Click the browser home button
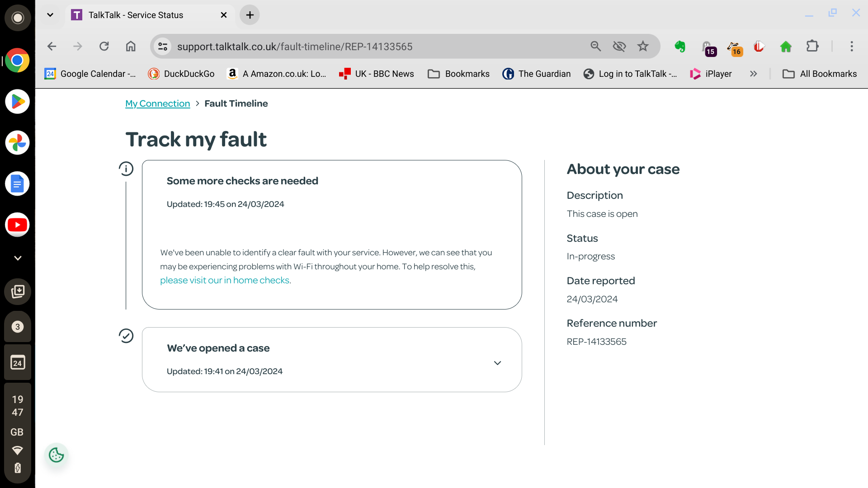 [131, 47]
